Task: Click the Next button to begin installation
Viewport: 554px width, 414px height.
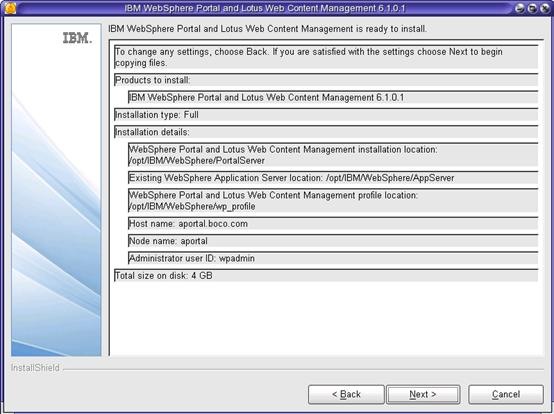Action: [x=423, y=394]
